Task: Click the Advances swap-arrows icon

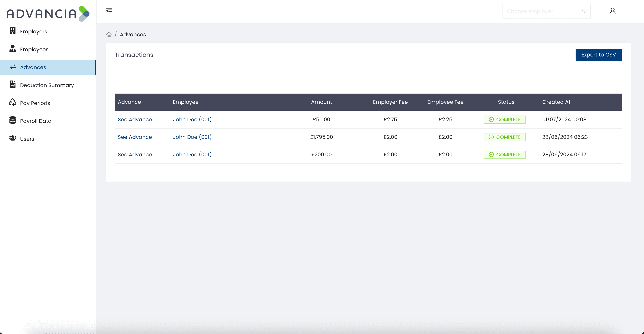Action: (12, 67)
